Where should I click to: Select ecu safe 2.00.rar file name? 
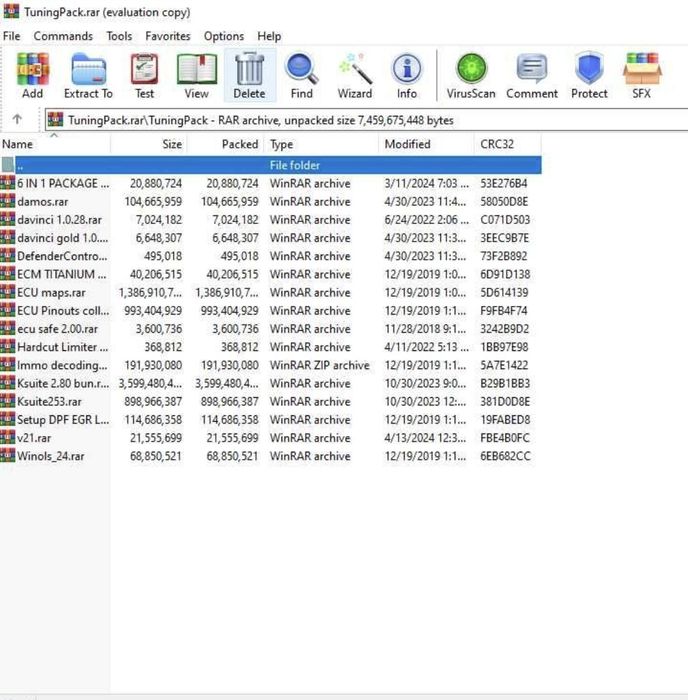(57, 329)
